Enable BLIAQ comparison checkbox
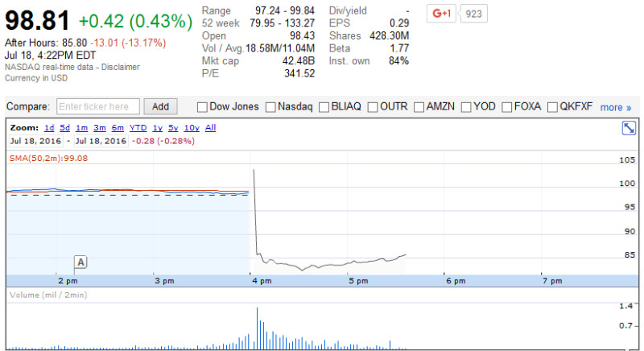 324,107
